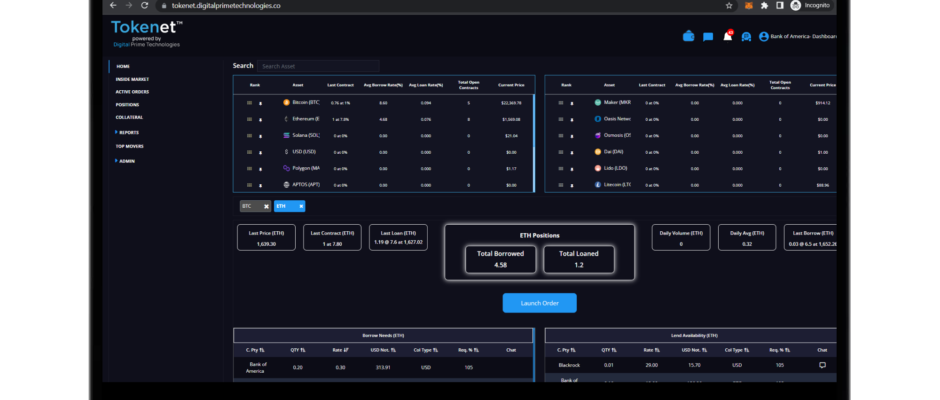Expand the Admin sidebar section

(x=116, y=161)
